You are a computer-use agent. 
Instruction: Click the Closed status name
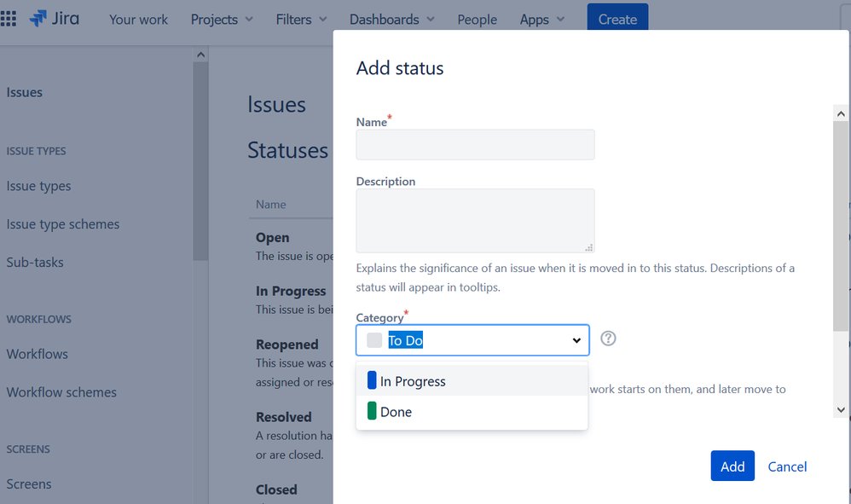(277, 490)
